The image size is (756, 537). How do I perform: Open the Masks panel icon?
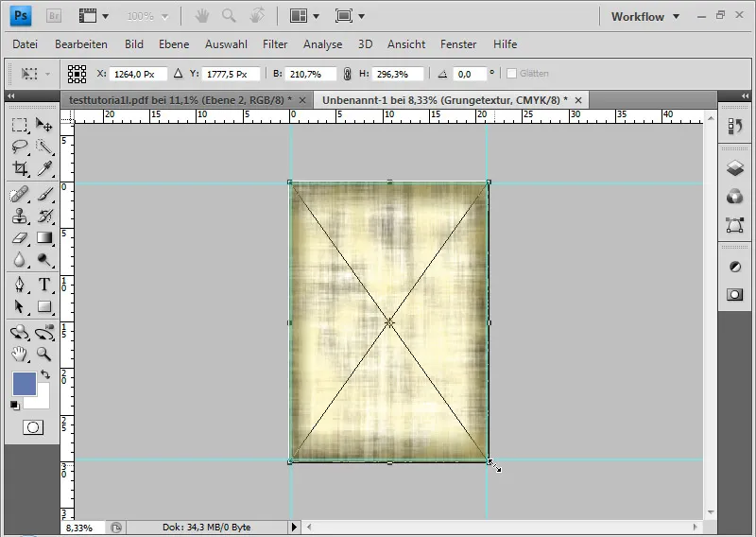(x=735, y=294)
